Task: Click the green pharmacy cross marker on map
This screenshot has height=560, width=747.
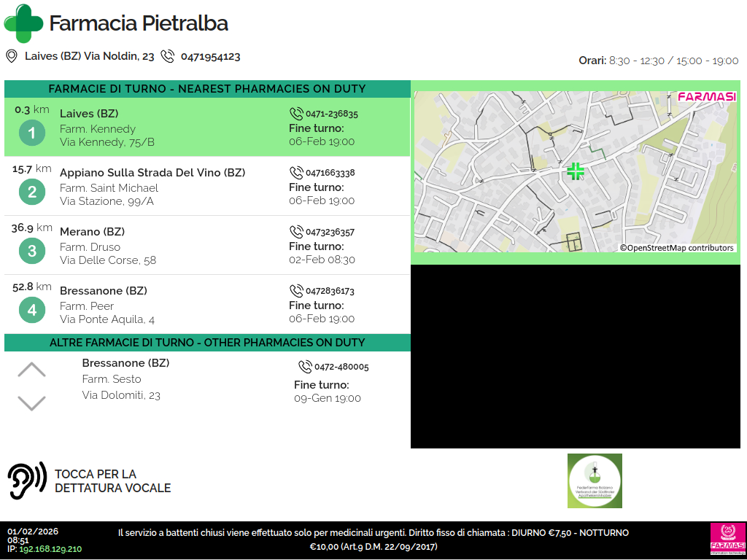Action: pos(576,171)
